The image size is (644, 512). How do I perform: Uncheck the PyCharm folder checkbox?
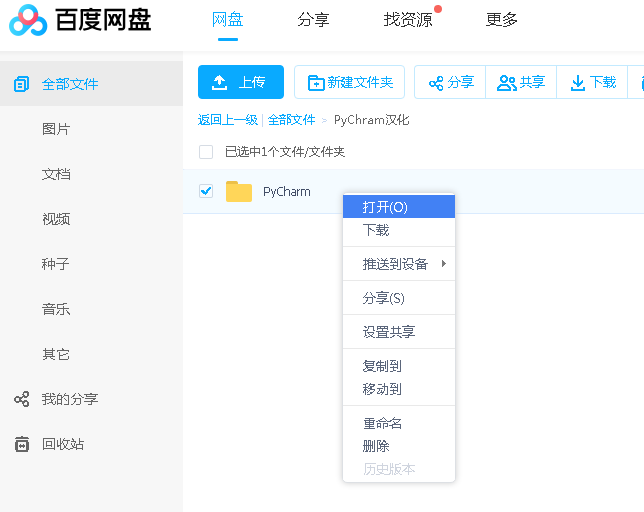(206, 191)
